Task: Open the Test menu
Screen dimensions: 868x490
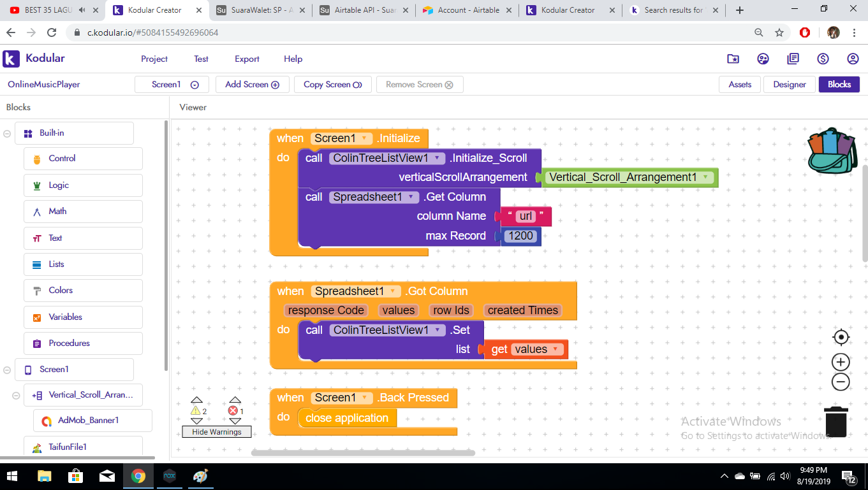Action: [201, 59]
